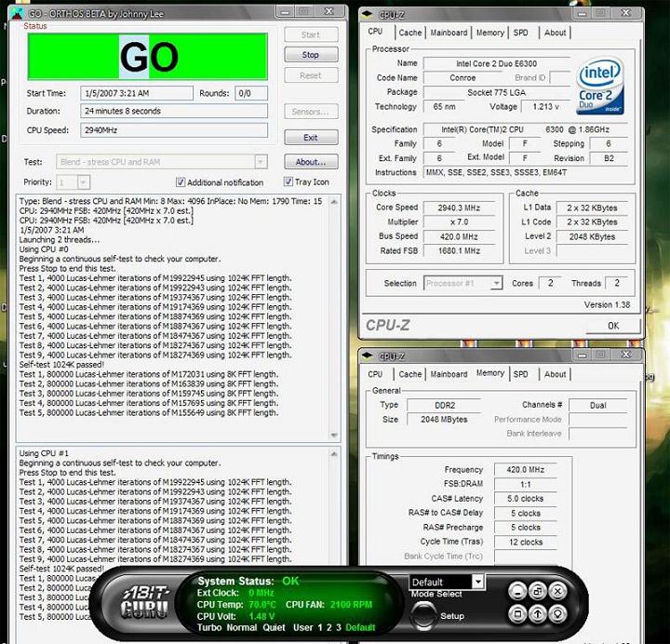This screenshot has width=670, height=644.
Task: Click the upper CPU-Z title bar icon
Action: tap(367, 14)
